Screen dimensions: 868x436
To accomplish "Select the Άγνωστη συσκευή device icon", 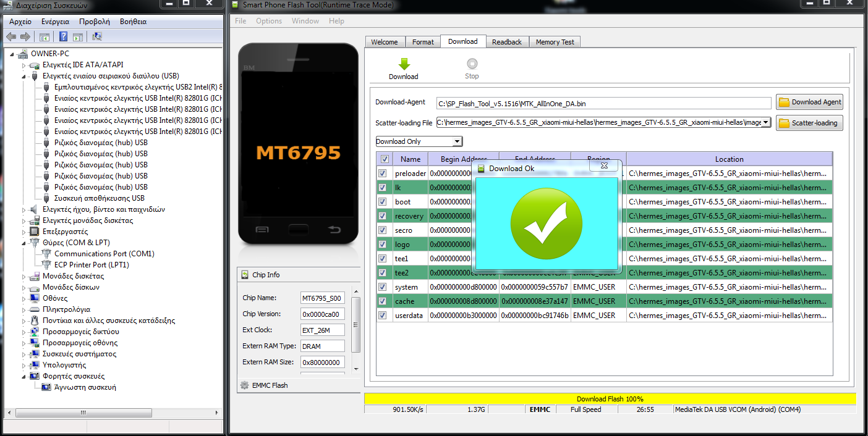I will (x=46, y=387).
